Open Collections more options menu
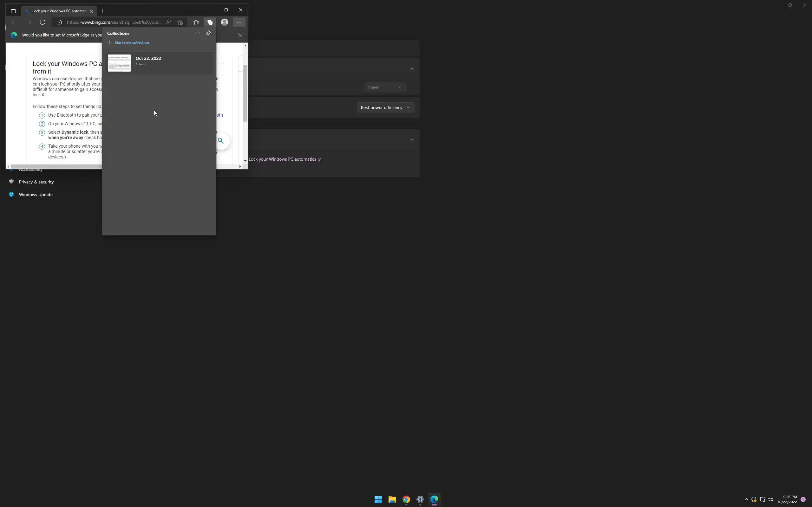The height and width of the screenshot is (507, 812). coord(198,33)
